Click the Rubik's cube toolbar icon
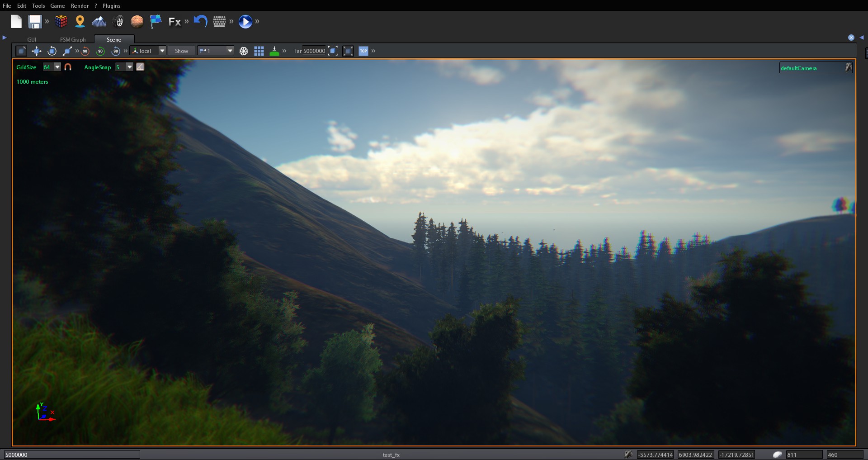This screenshot has width=868, height=460. 61,21
